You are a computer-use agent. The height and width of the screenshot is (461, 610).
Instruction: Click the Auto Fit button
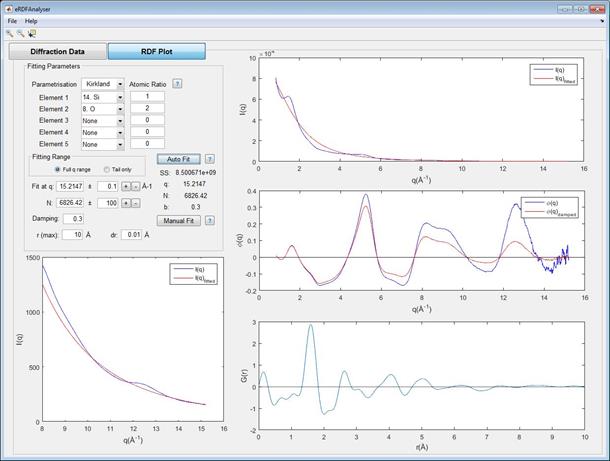point(179,159)
